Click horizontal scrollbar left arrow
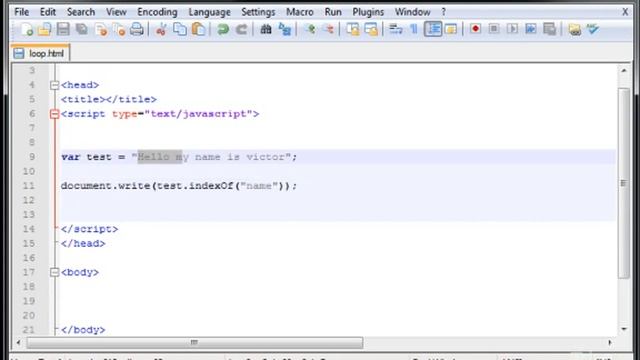The width and height of the screenshot is (640, 360). coord(18,342)
